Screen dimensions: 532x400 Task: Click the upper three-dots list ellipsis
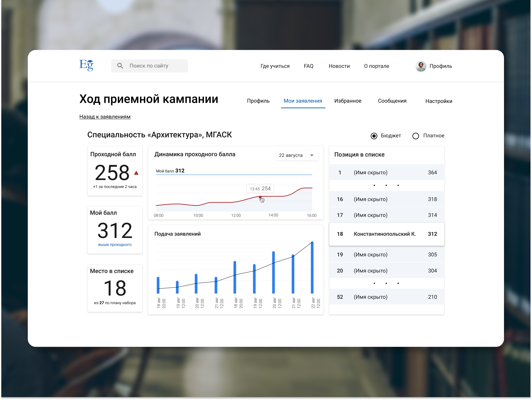tap(386, 185)
